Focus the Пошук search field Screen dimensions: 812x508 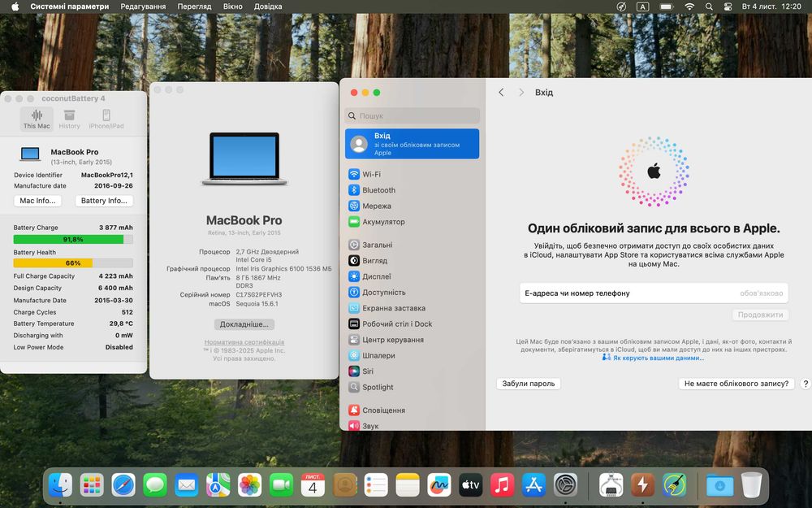click(x=412, y=115)
